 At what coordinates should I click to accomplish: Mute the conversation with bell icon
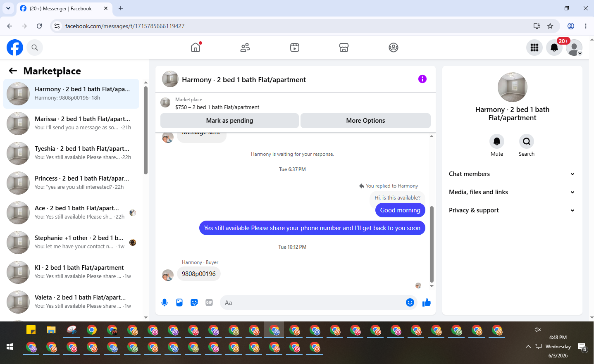(x=497, y=141)
